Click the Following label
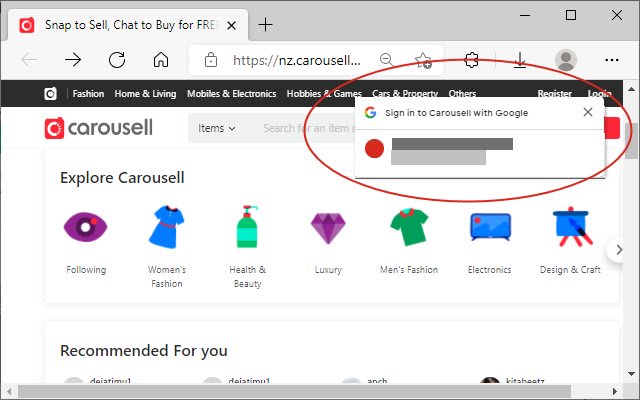 coord(86,270)
